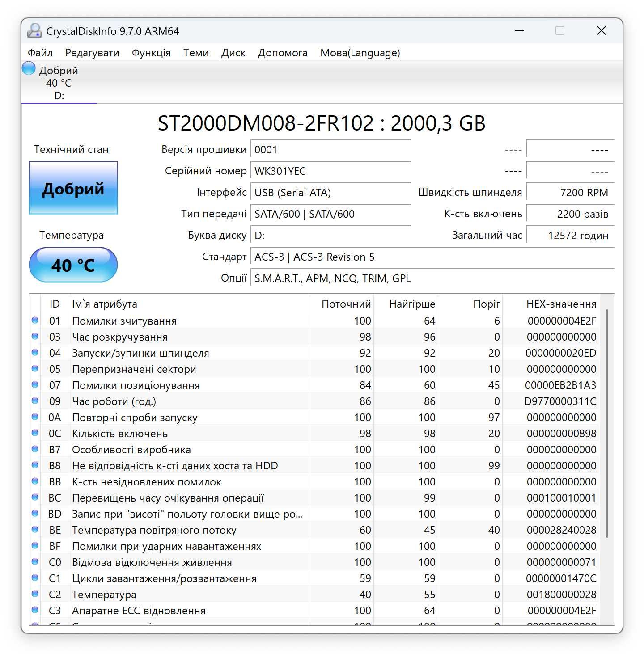Screen dimensions: 644x658
Task: Select the blue status orb for disk D:
Action: pyautogui.click(x=29, y=68)
